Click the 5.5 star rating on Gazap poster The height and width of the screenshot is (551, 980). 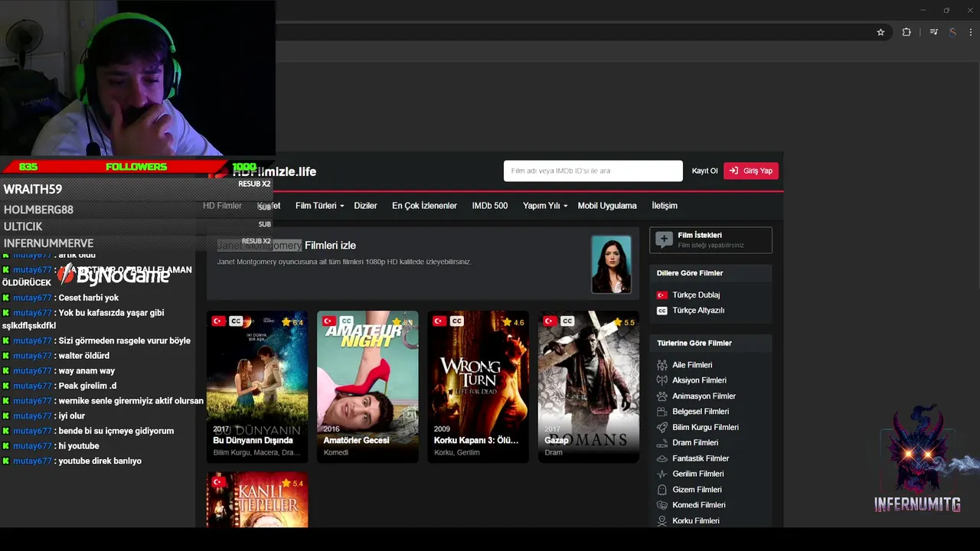click(x=624, y=323)
